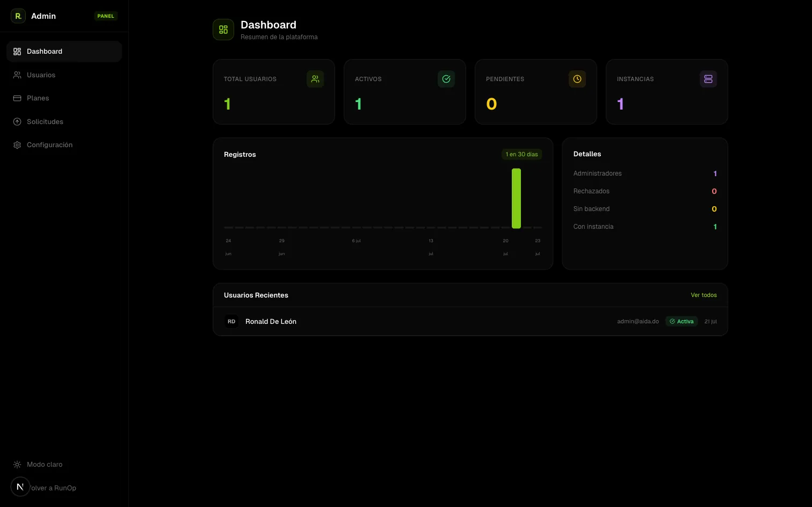This screenshot has width=812, height=507.
Task: Click the Con instancia count 1
Action: [x=715, y=227]
